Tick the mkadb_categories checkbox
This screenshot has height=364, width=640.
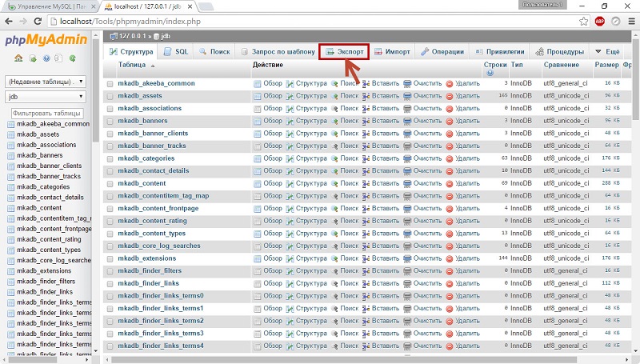110,159
